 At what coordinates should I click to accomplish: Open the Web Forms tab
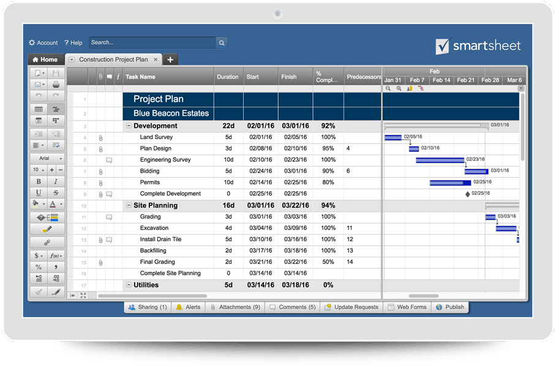tap(407, 307)
